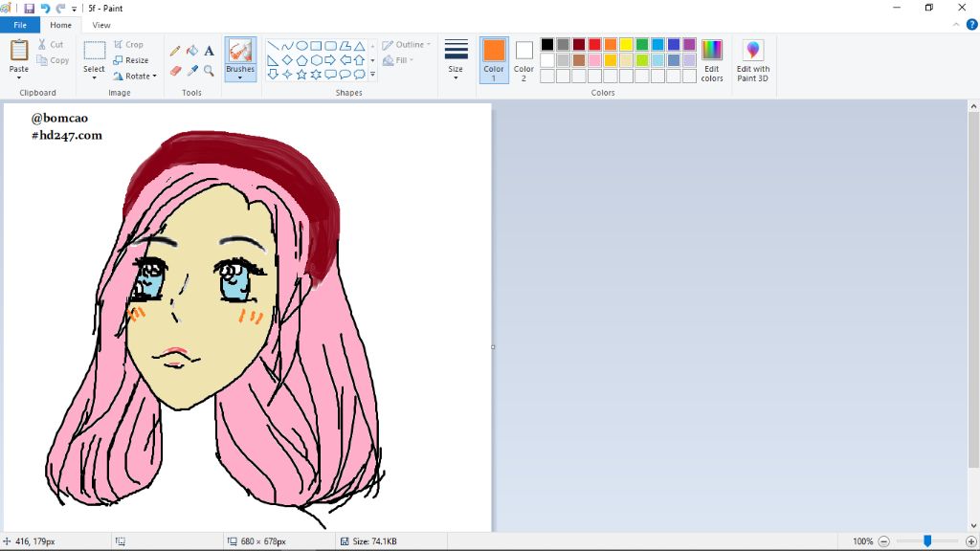The image size is (980, 551).
Task: Open the Rotate dropdown menu
Action: pyautogui.click(x=135, y=77)
